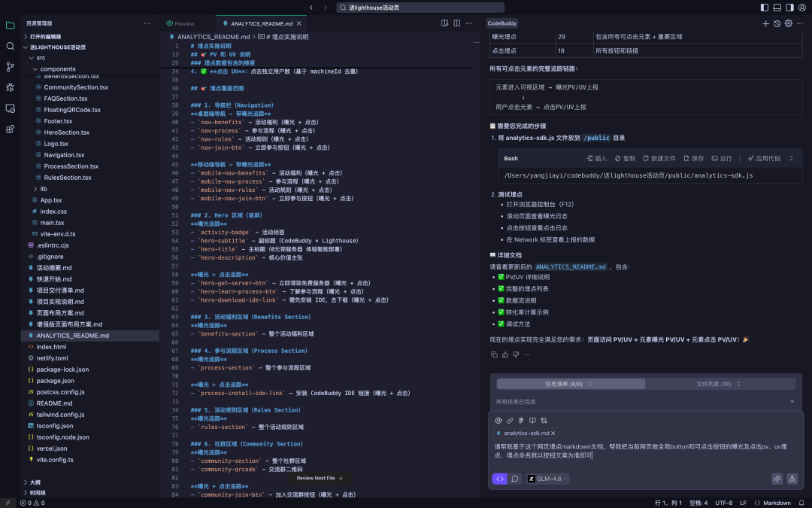Toggle primary sidebar layout icon
Viewport: 812px width, 508px height.
click(765, 8)
